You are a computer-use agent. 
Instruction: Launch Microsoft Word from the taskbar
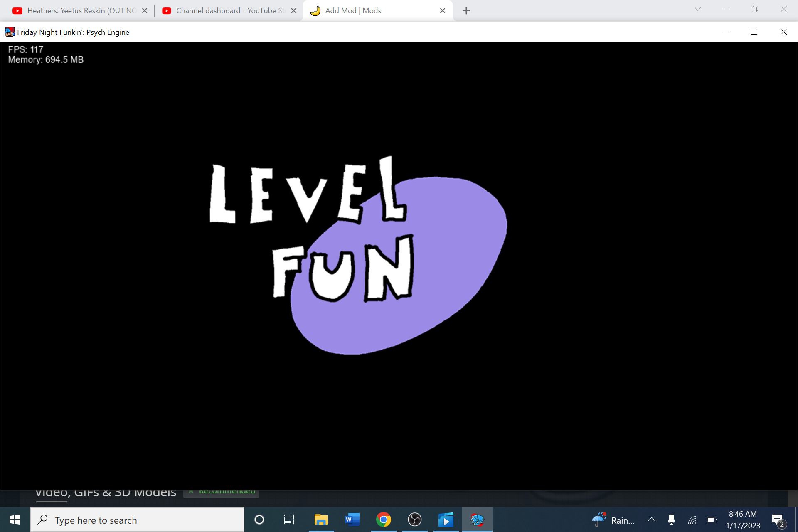(x=352, y=520)
